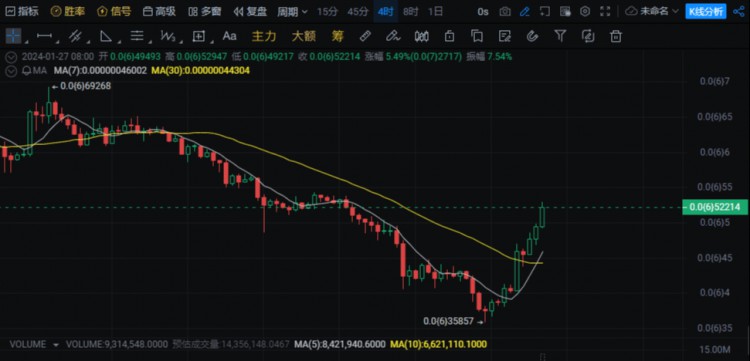Open the 高级 advanced options
The width and height of the screenshot is (750, 361).
[x=159, y=11]
